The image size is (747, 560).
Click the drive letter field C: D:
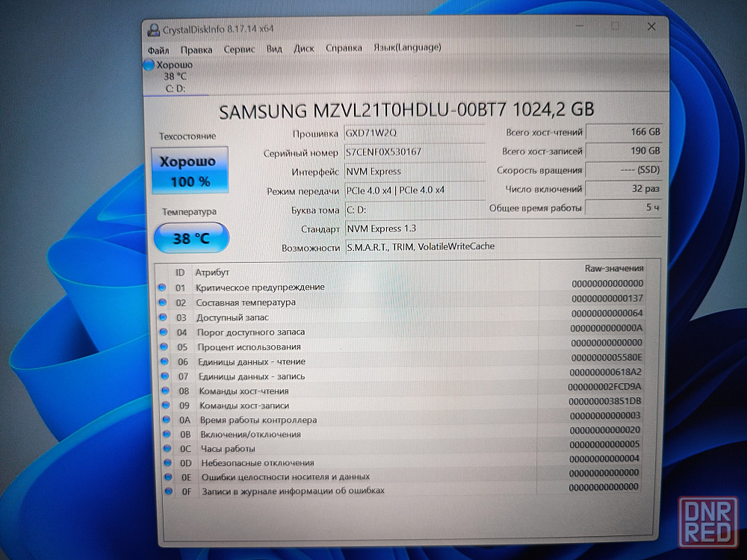(415, 210)
